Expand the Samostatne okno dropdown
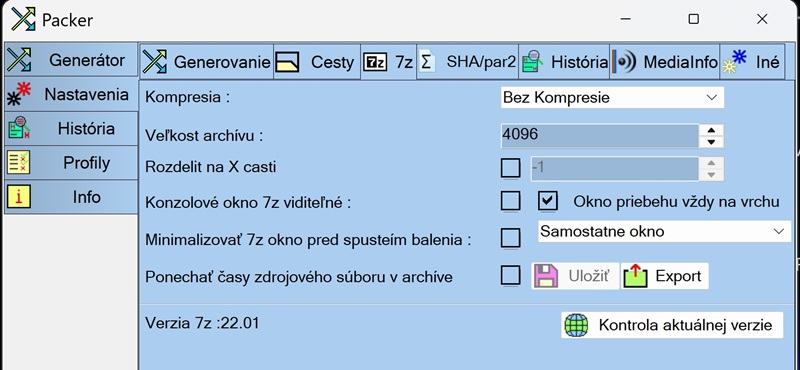The height and width of the screenshot is (370, 800). 664,231
